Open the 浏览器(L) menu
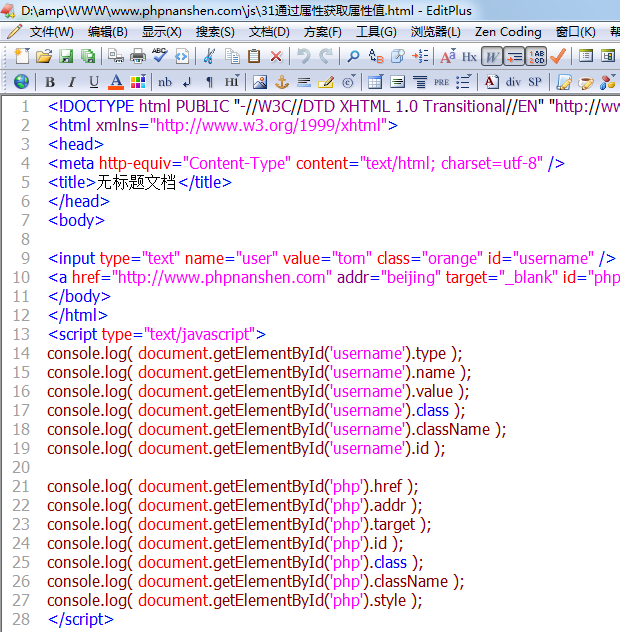 pos(435,31)
